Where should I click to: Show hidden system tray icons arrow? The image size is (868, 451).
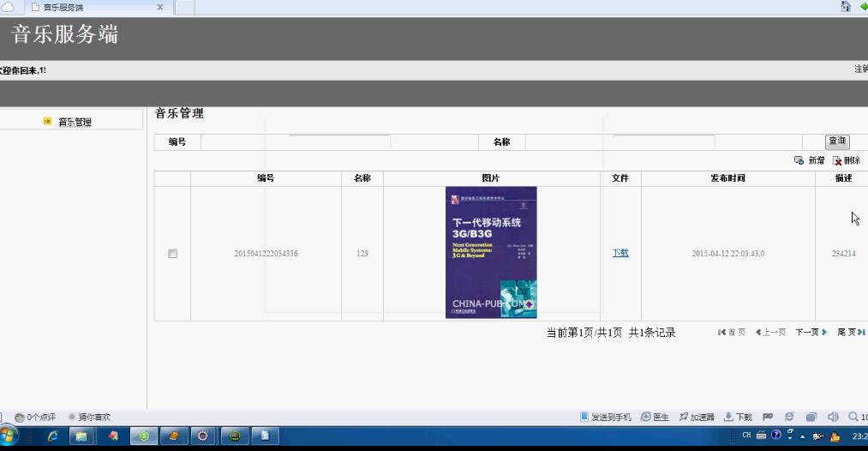[x=803, y=436]
